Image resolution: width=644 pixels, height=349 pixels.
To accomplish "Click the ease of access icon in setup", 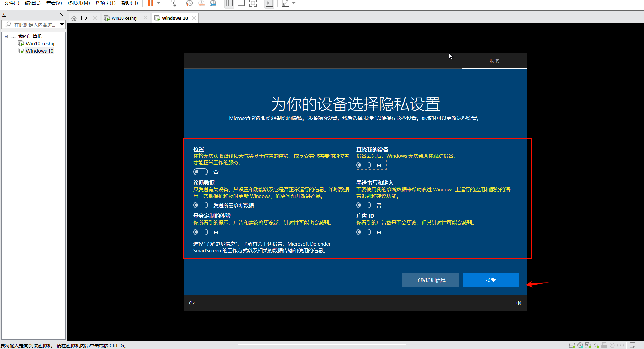I will click(x=192, y=303).
